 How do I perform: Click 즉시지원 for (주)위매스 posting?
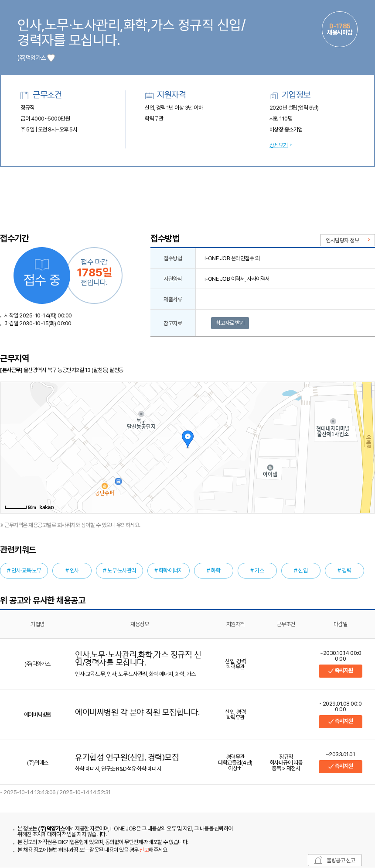tap(341, 766)
